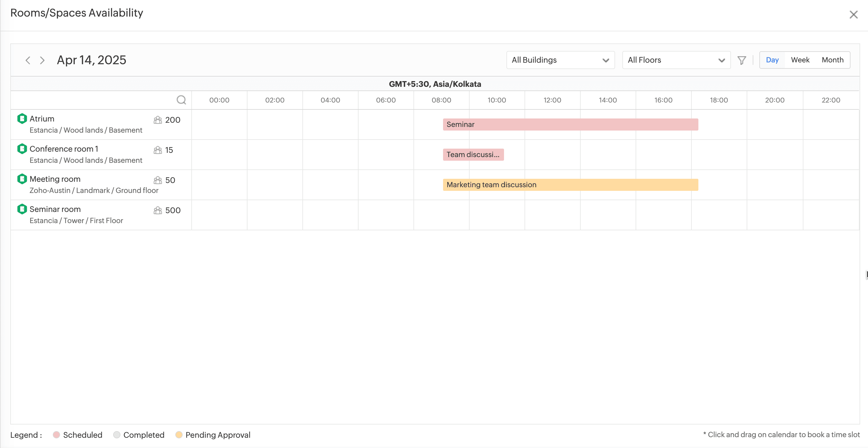
Task: Close the Rooms/Spaces Availability dialog
Action: click(853, 15)
